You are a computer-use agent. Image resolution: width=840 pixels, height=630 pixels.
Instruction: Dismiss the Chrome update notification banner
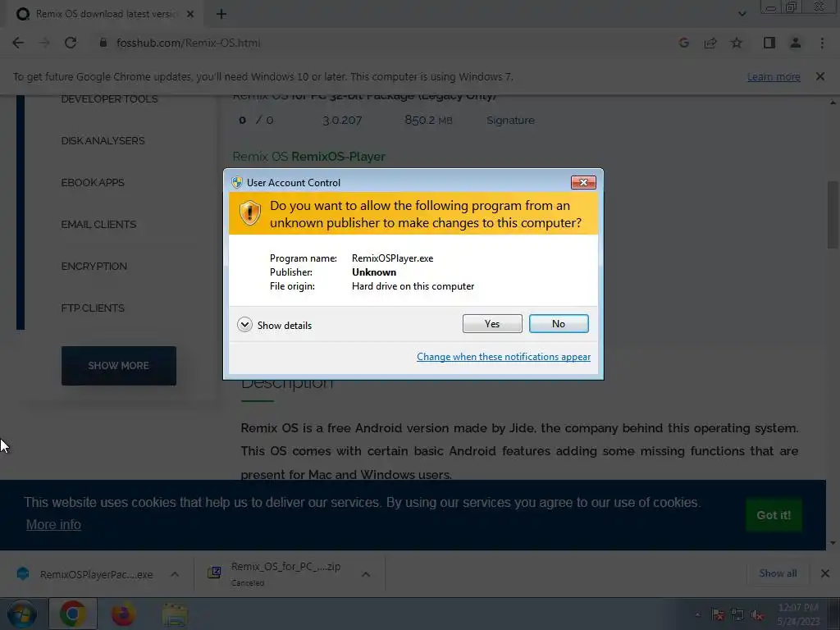pos(819,76)
